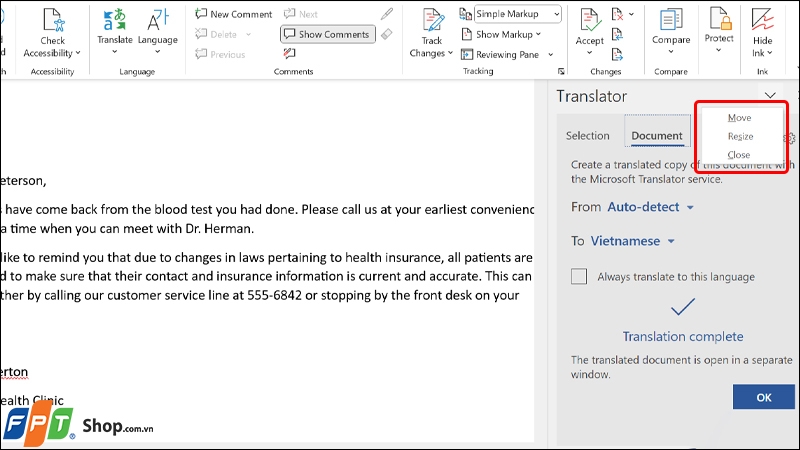Select the ink eraser icon
Viewport: 800px width, 450px height.
coord(387,34)
